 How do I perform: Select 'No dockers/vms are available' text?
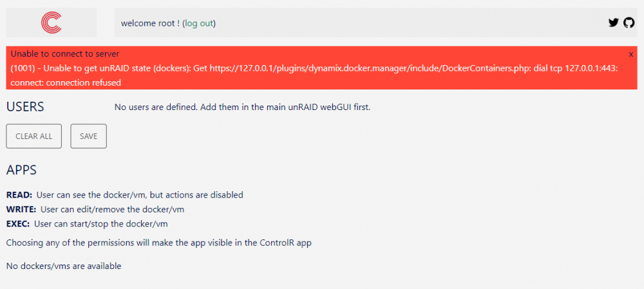(64, 266)
